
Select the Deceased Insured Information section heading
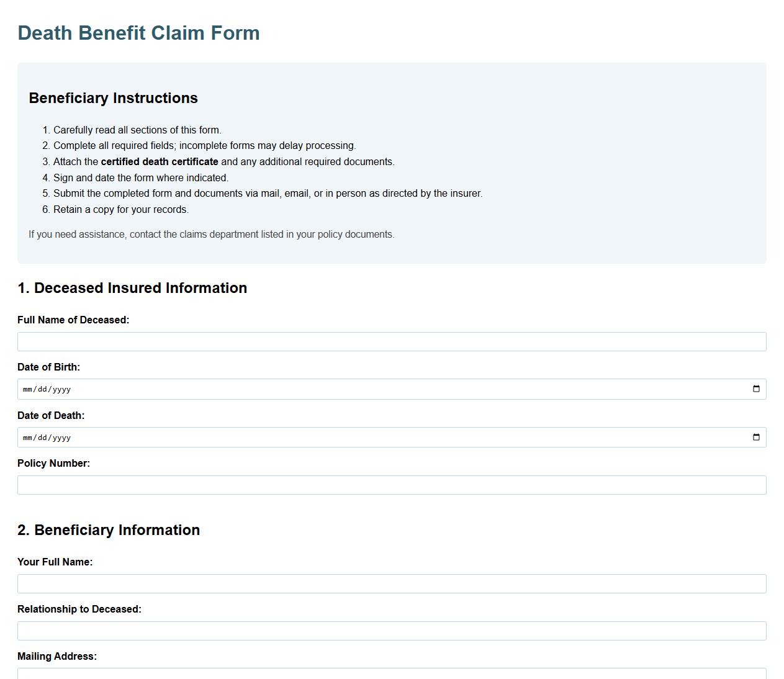[x=132, y=288]
